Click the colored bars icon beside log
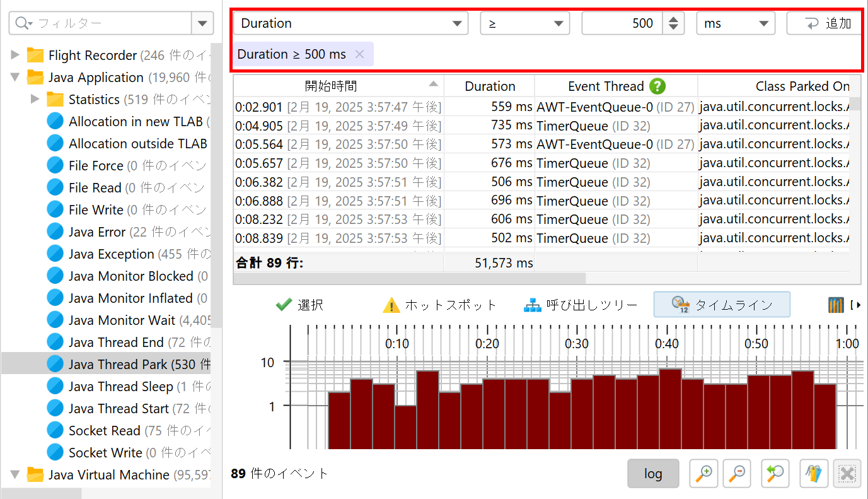This screenshot has height=499, width=868. tap(814, 474)
